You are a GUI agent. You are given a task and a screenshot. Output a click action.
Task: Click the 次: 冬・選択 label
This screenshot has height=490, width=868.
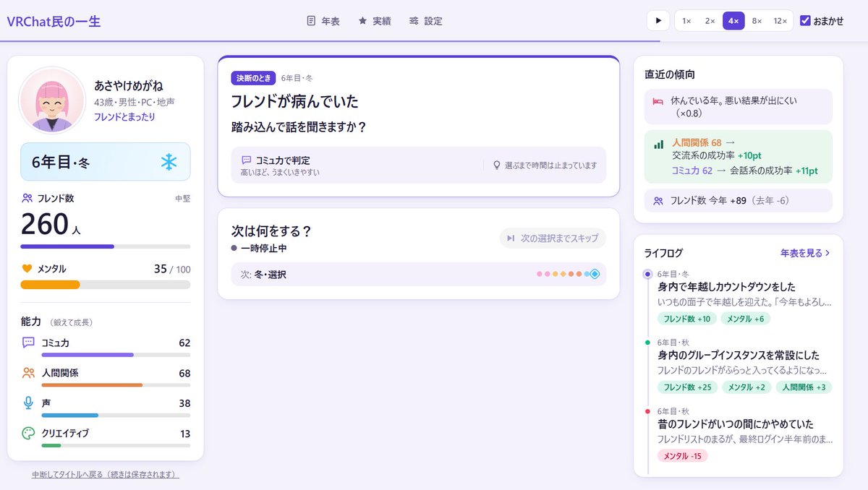[x=263, y=275]
